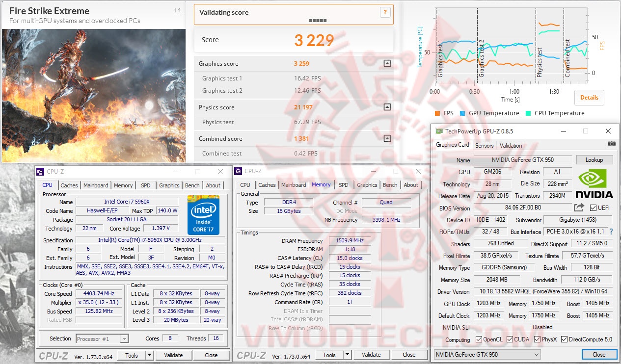Click the NB Frequency value 3398.1 MHz
621x364 pixels.
click(387, 220)
